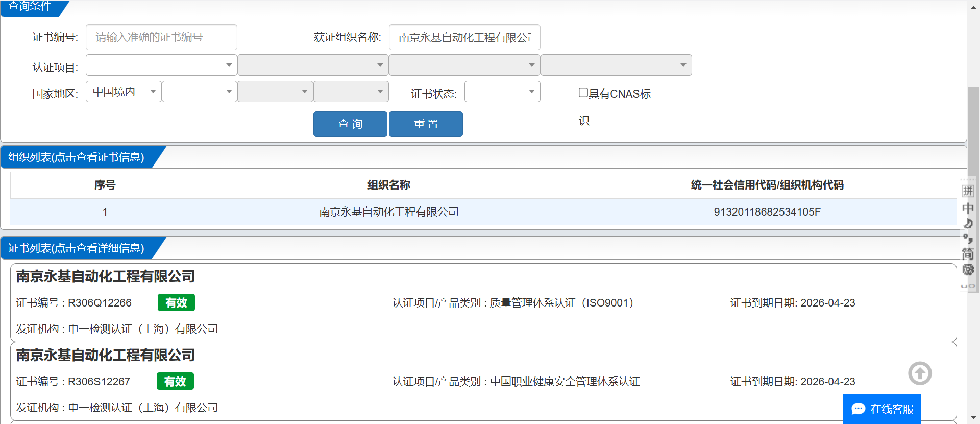This screenshot has height=424, width=980.
Task: Click the 拼 pinyin icon on IME bar
Action: point(968,191)
